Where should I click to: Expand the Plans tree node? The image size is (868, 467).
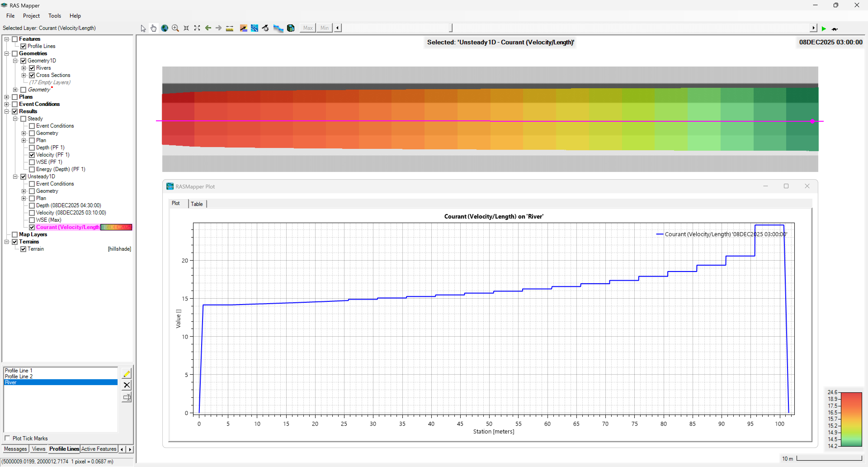[x=6, y=97]
